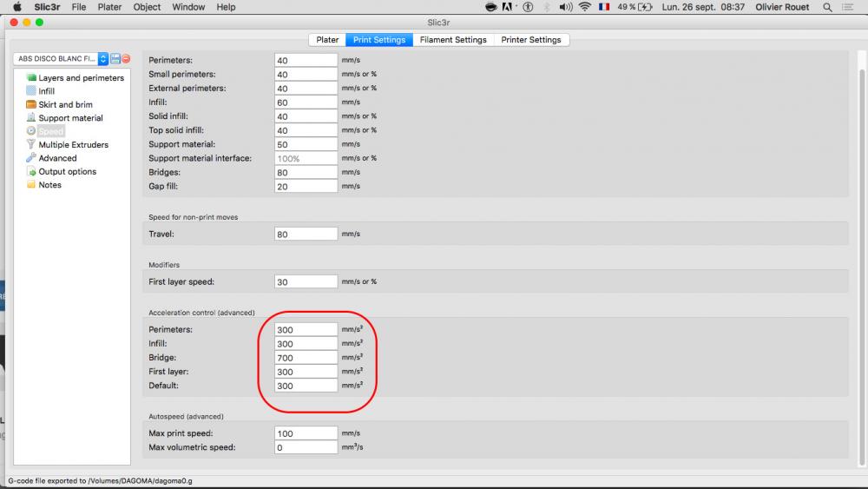Click the Multiple Extruders funnel icon

(31, 144)
